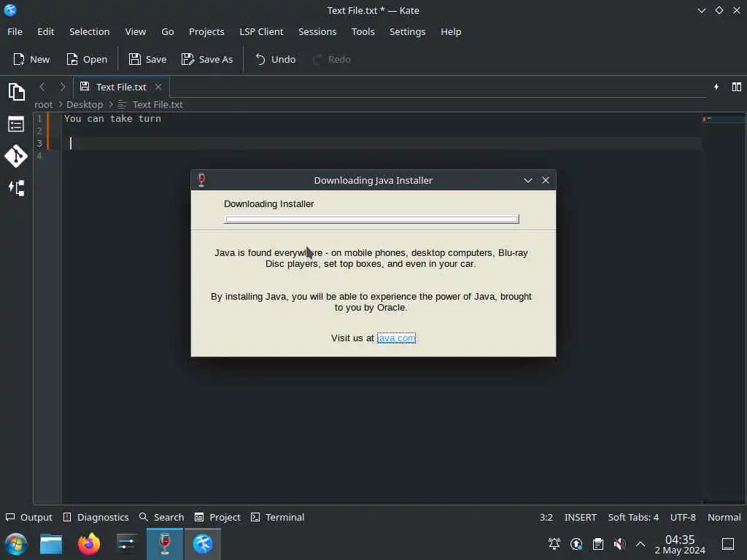Image resolution: width=747 pixels, height=560 pixels.
Task: Open the Soft Tabs: 4 indentation dropdown
Action: 633,517
